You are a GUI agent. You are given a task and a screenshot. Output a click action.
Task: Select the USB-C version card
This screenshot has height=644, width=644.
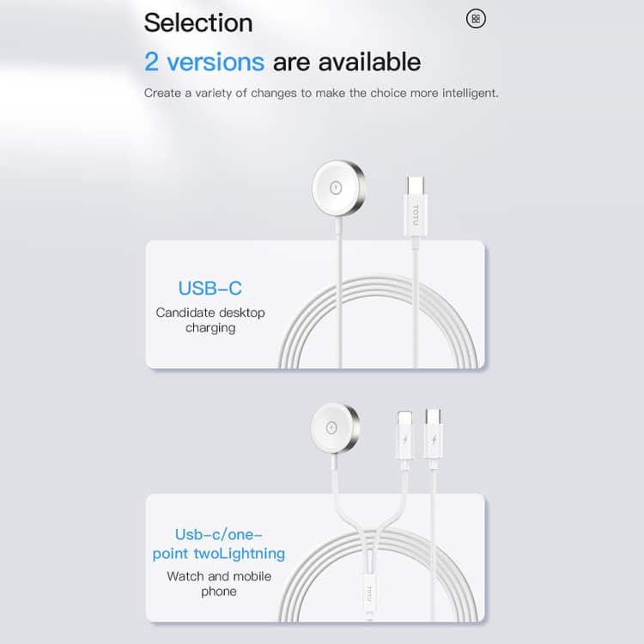pyautogui.click(x=315, y=304)
